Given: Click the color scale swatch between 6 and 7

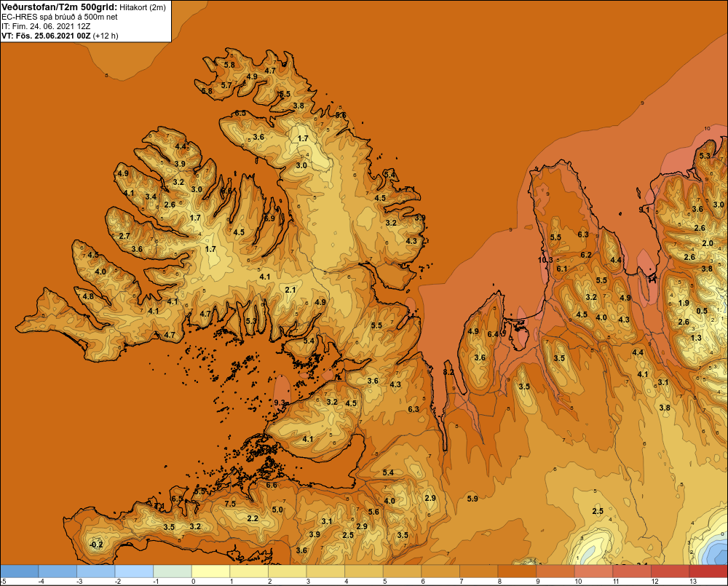Looking at the screenshot, I should (440, 571).
